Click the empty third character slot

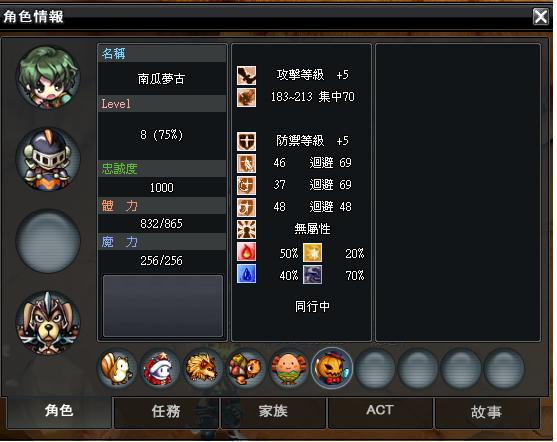[x=48, y=241]
